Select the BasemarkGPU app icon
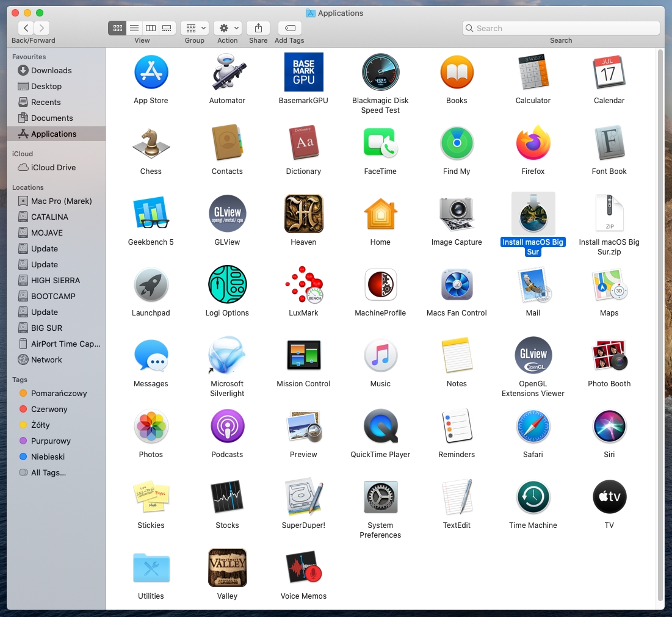 pos(303,72)
